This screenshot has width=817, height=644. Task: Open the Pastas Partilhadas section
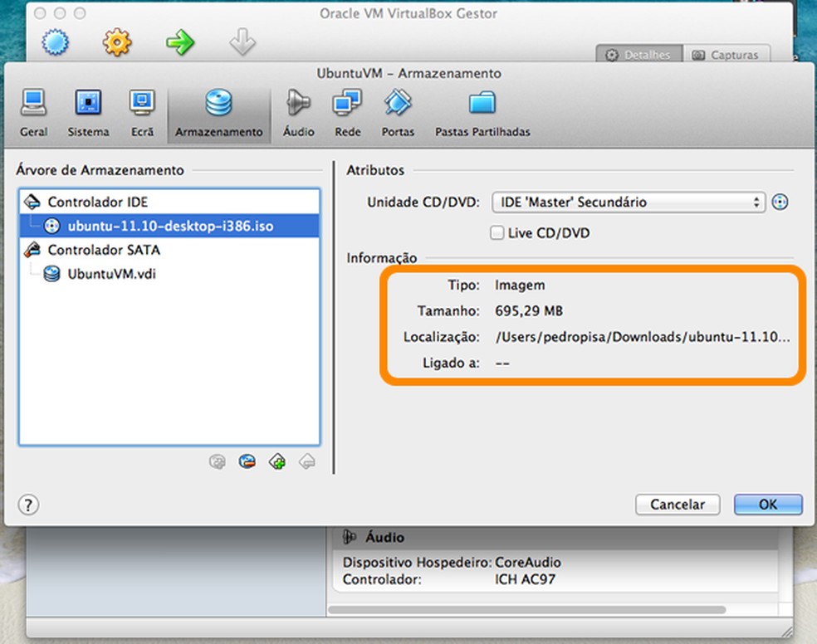tap(482, 113)
